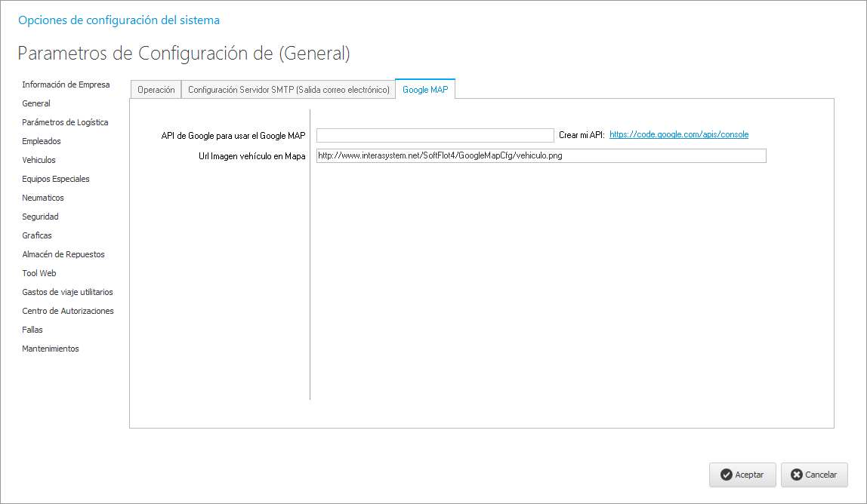Select Graficas in the sidebar
The image size is (867, 504).
(x=37, y=235)
